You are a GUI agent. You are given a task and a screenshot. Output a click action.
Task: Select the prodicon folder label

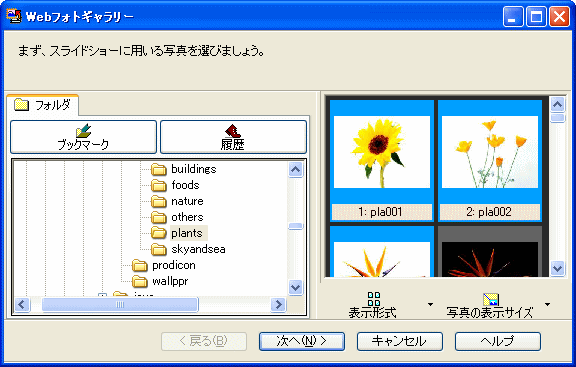[x=174, y=265]
